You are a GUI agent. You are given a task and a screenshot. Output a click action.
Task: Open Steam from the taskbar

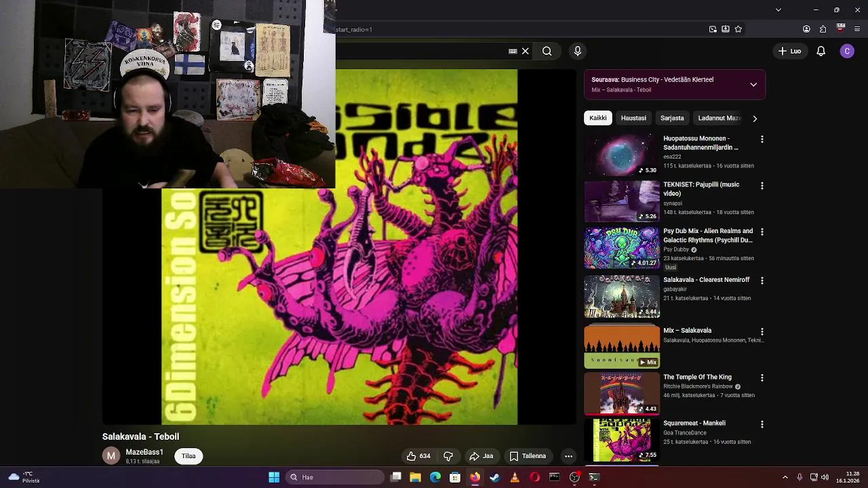[x=495, y=477]
